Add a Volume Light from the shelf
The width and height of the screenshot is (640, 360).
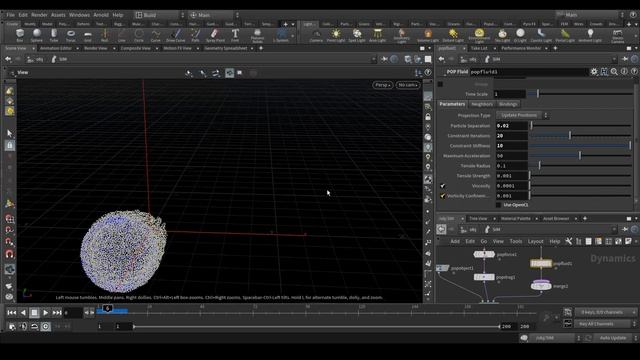(428, 35)
